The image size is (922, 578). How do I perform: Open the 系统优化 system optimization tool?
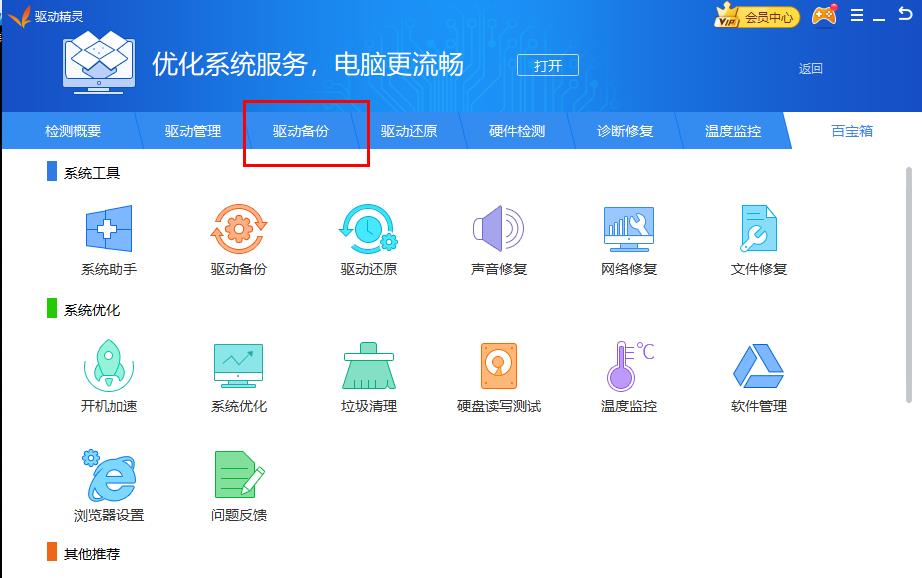pos(238,375)
